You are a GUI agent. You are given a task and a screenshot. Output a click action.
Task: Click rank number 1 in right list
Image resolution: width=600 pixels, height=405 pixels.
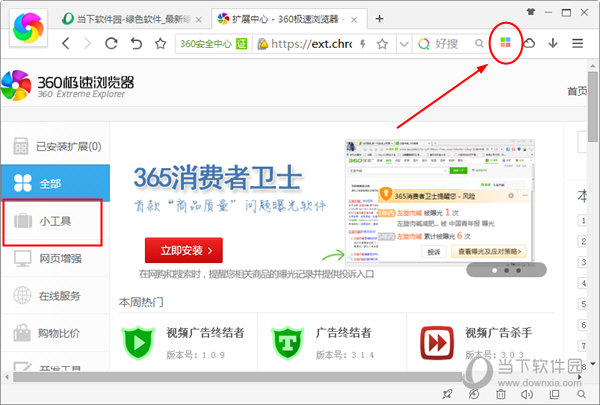tap(583, 220)
